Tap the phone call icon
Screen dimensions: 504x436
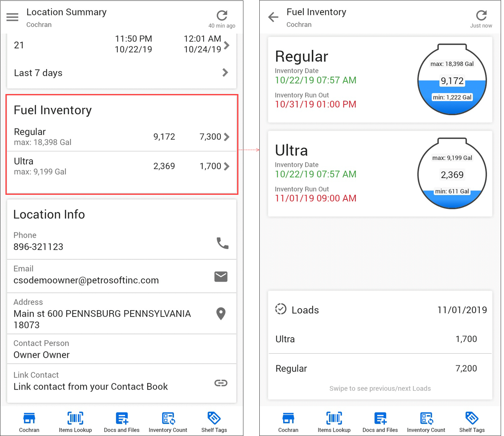pyautogui.click(x=222, y=243)
